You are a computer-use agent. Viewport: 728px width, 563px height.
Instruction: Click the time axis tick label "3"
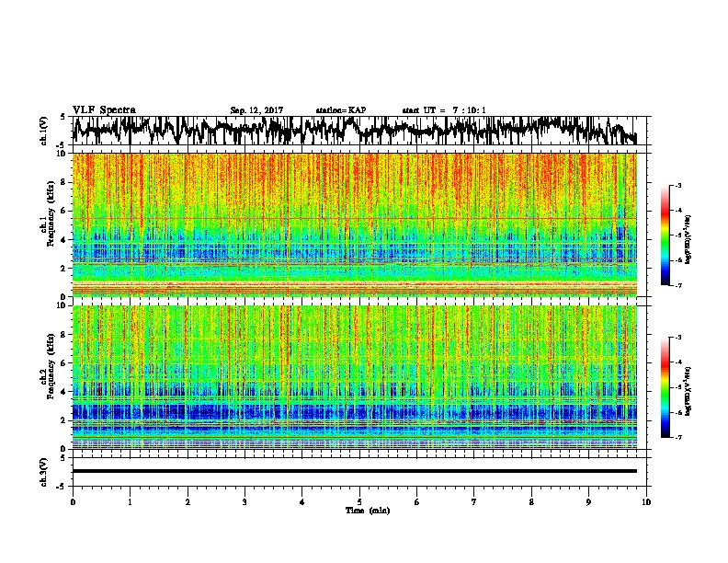[245, 502]
